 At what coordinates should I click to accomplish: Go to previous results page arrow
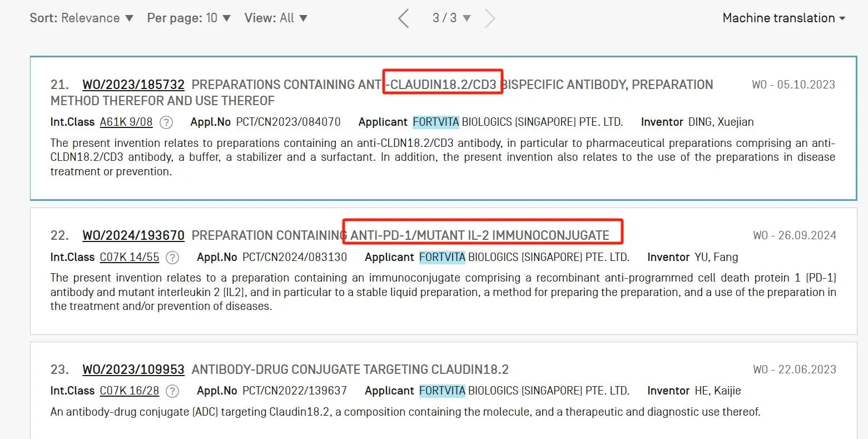pos(404,18)
